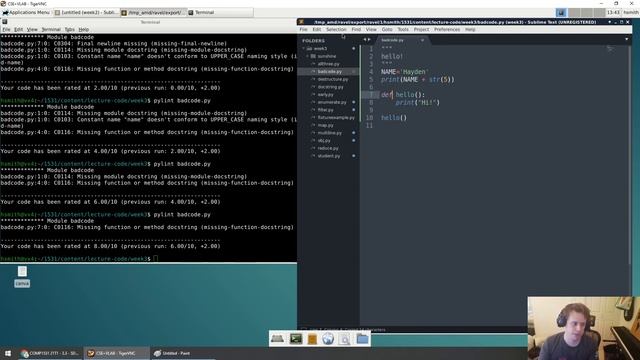Open the Tabs menu in the terminal window
The image size is (640, 360).
[x=69, y=29]
